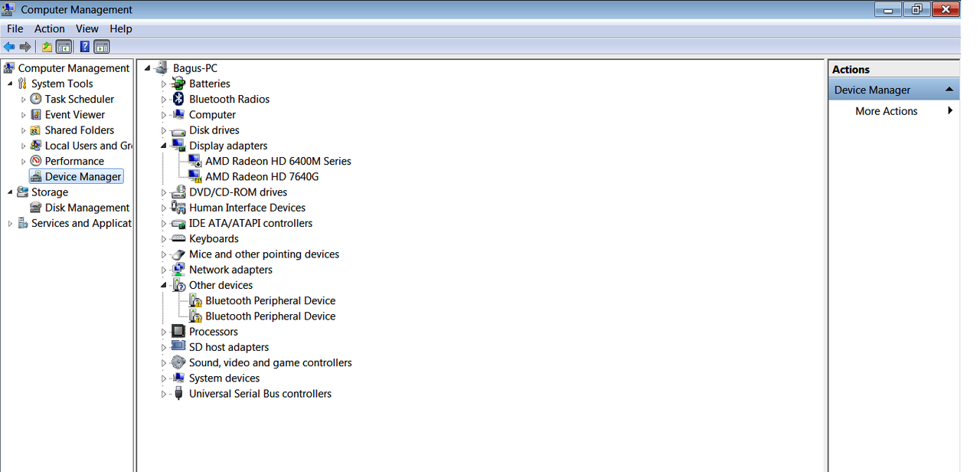The height and width of the screenshot is (472, 980).
Task: Click the Services and Applications icon
Action: (x=22, y=223)
